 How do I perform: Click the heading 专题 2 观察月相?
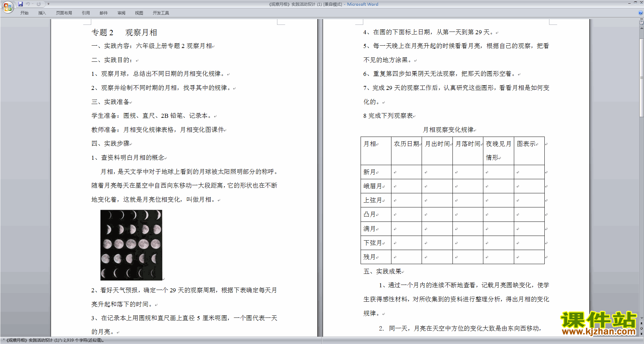(x=124, y=33)
